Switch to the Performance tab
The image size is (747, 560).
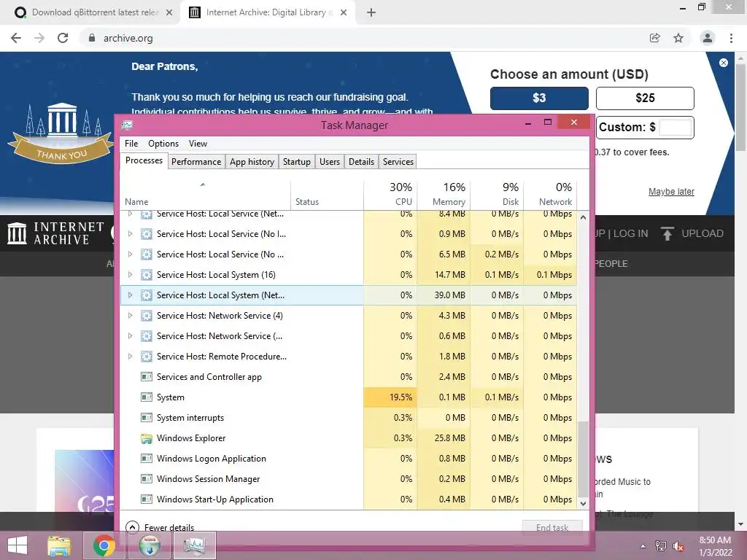coord(196,162)
